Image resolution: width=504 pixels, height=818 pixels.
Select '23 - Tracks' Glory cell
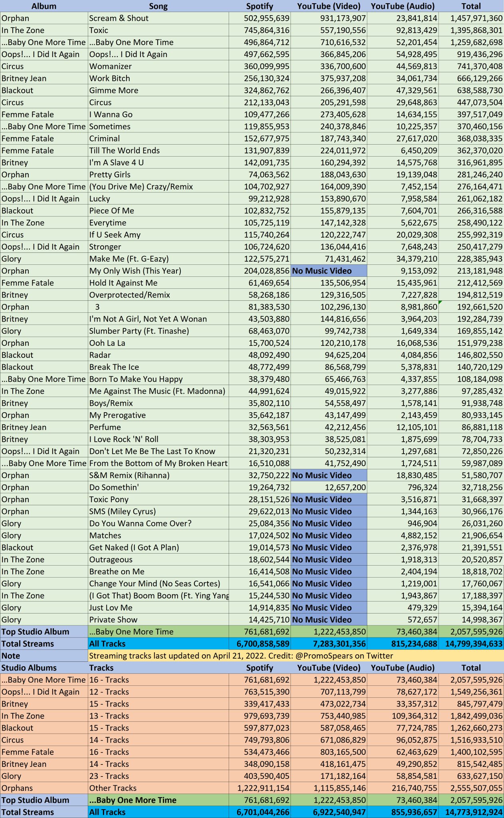pyautogui.click(x=158, y=776)
